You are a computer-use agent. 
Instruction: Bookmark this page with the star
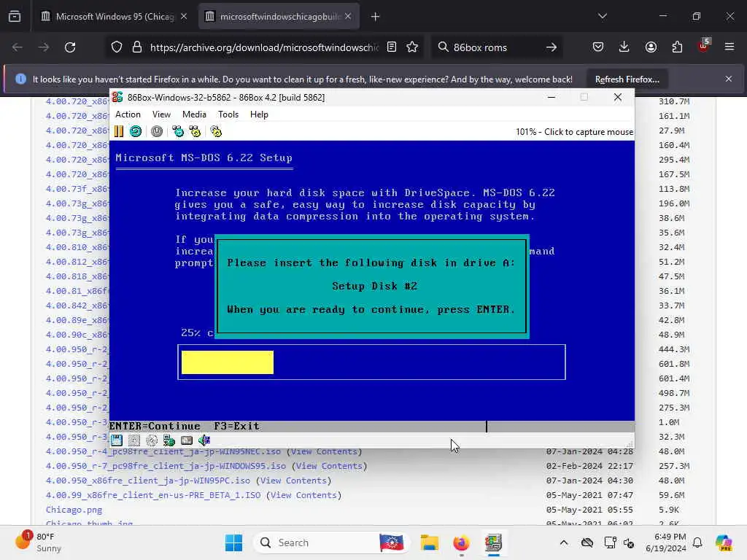click(x=412, y=47)
